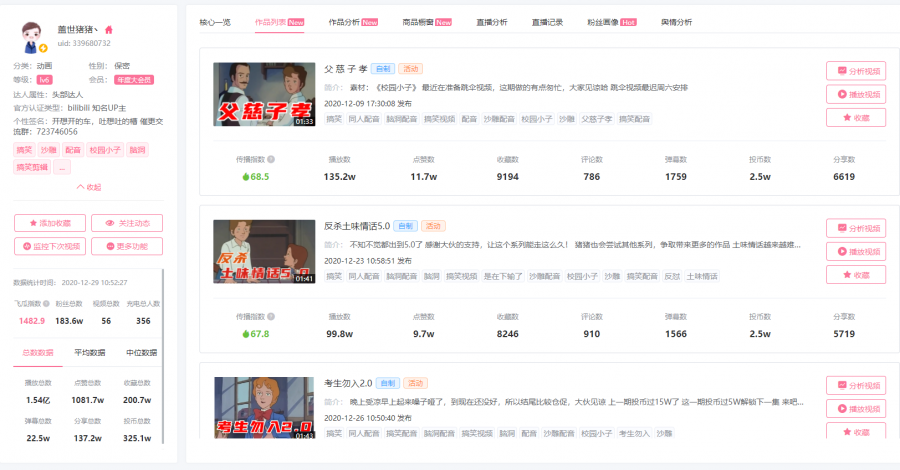
Task: Click the uid: 339680732 text
Action: 84,43
